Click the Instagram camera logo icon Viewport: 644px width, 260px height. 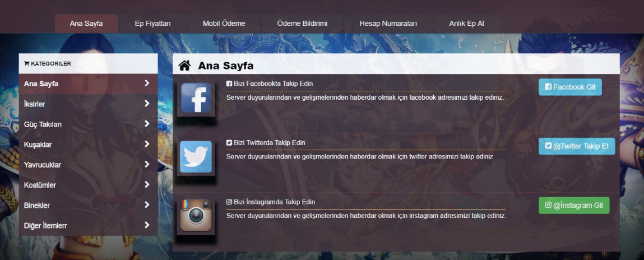pyautogui.click(x=196, y=215)
